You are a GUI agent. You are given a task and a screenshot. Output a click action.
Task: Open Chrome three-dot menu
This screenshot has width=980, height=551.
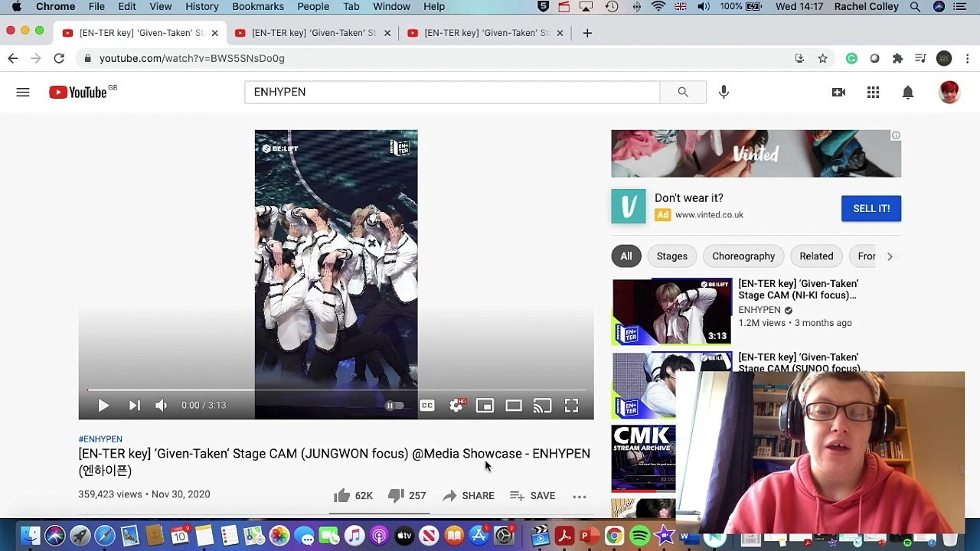(x=968, y=58)
